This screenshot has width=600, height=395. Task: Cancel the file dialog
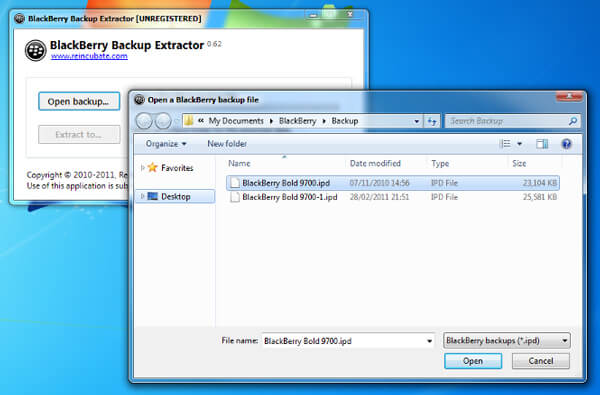point(541,361)
